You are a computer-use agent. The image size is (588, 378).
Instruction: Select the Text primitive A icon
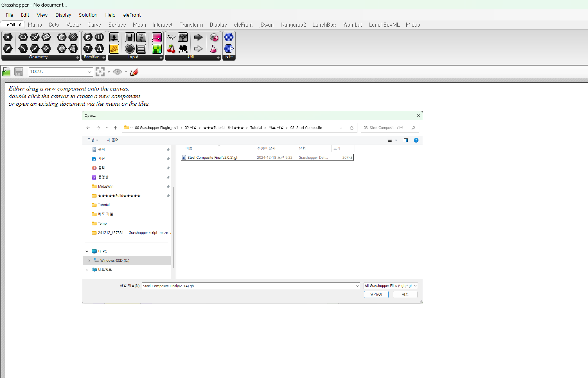click(99, 49)
